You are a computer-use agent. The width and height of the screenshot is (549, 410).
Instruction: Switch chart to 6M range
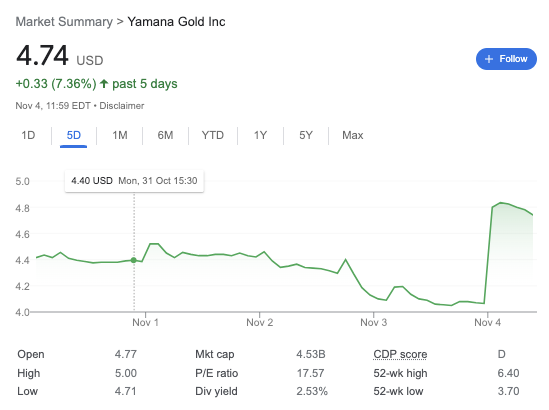pyautogui.click(x=165, y=135)
